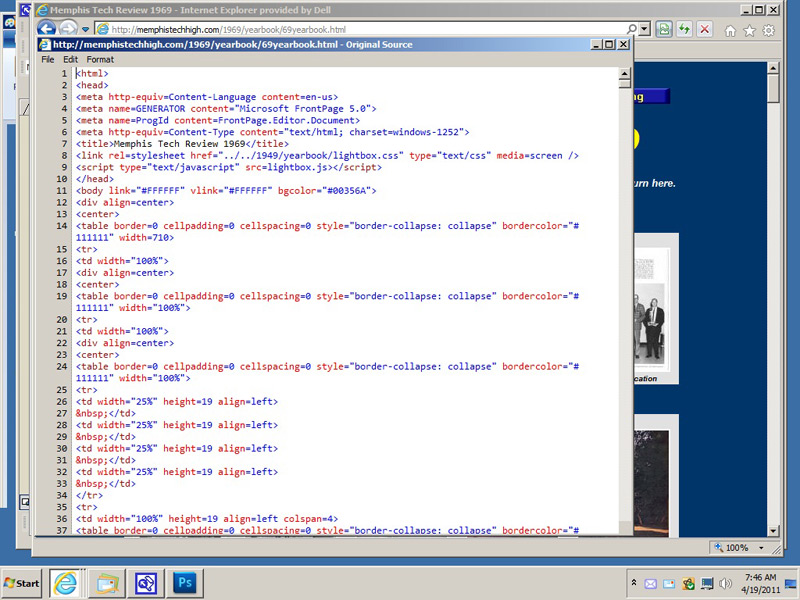Click the Internet Explorer taskbar icon
This screenshot has width=800, height=600.
coord(65,583)
